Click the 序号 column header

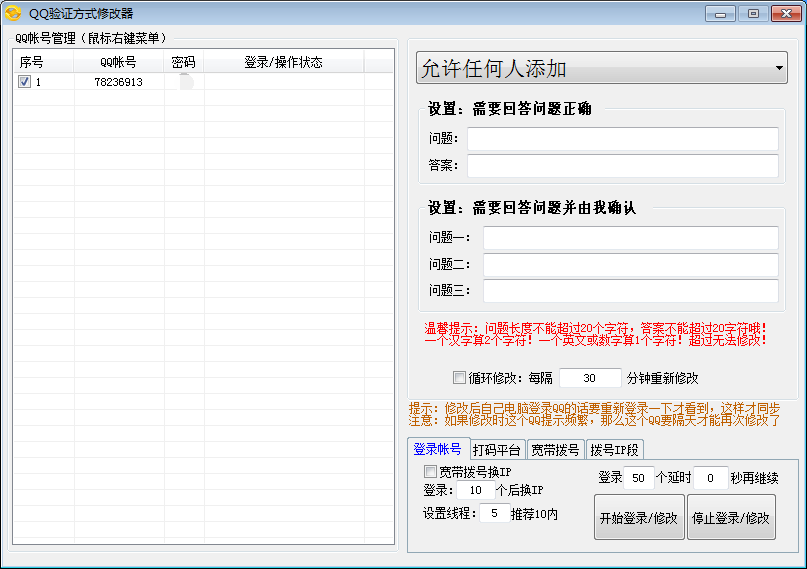tap(43, 62)
